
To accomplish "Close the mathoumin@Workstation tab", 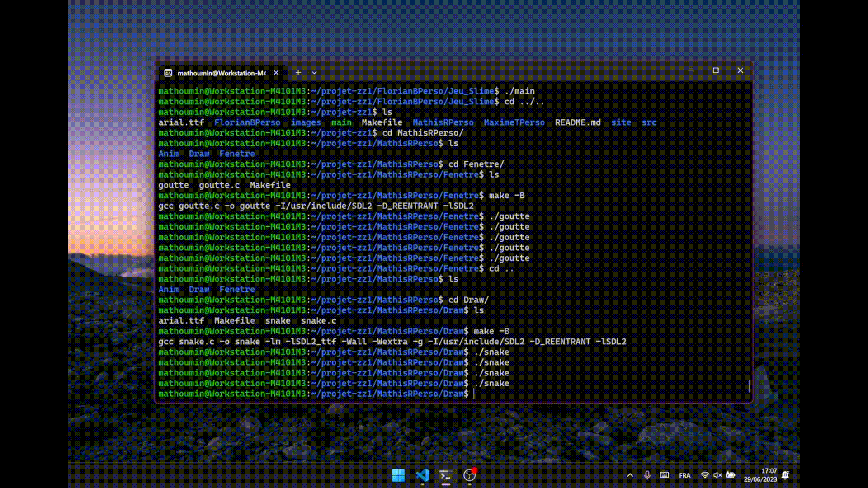I will pyautogui.click(x=276, y=72).
